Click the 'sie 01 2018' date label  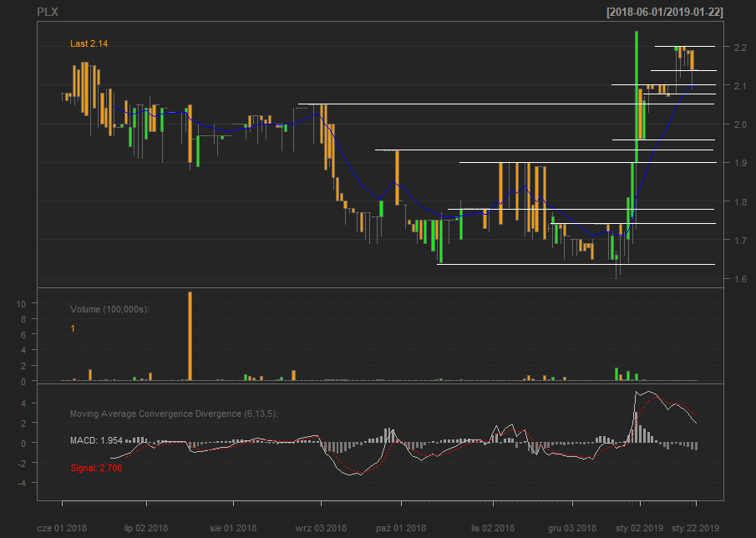click(x=233, y=528)
